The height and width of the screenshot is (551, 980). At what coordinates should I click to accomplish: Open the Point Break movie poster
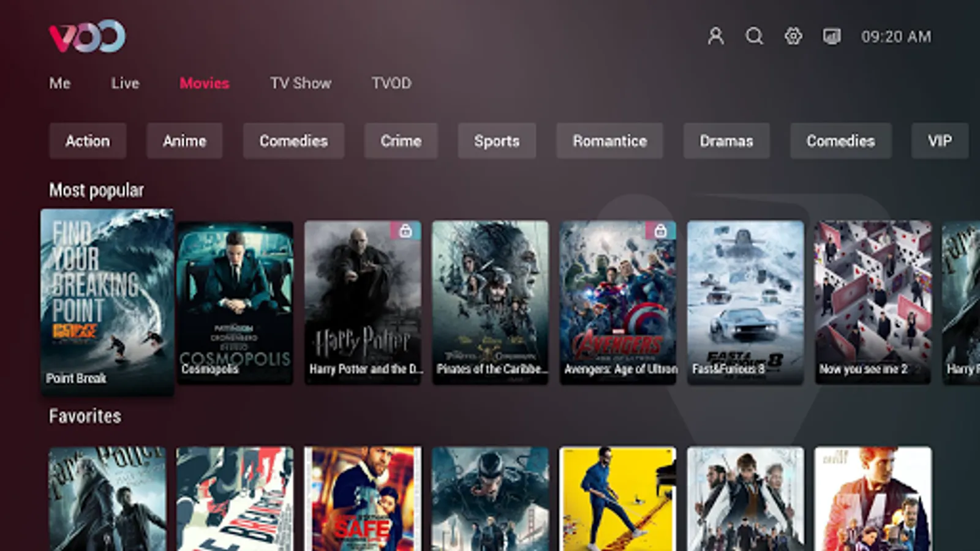pyautogui.click(x=107, y=302)
